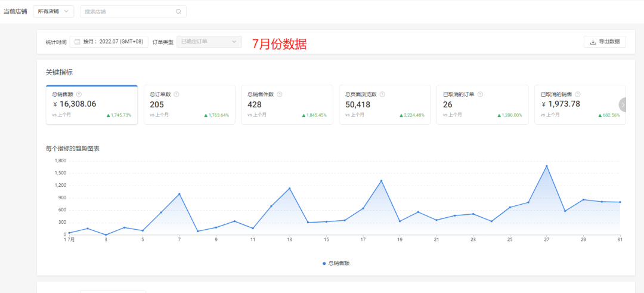This screenshot has width=644, height=293.
Task: Select the 已取消的订单 metric card
Action: (482, 105)
